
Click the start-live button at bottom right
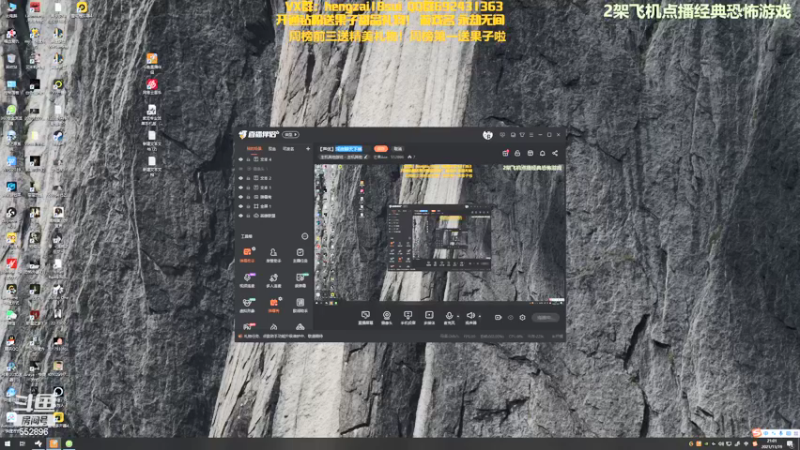click(545, 317)
